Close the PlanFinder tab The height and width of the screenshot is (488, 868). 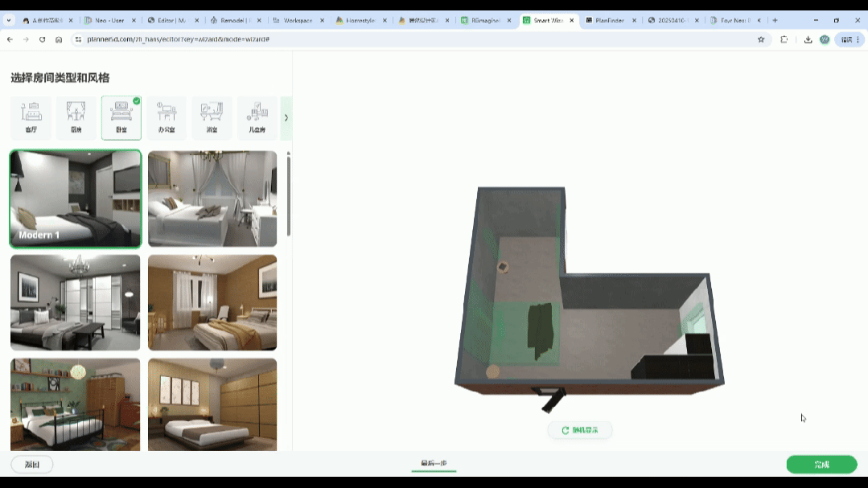[x=635, y=20]
